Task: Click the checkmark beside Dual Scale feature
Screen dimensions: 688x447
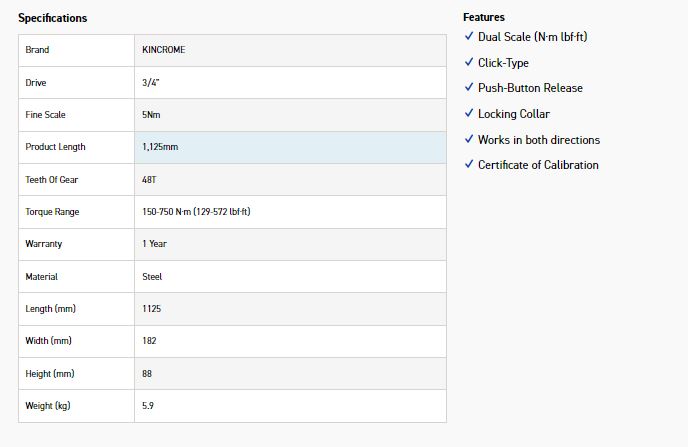Action: coord(469,36)
